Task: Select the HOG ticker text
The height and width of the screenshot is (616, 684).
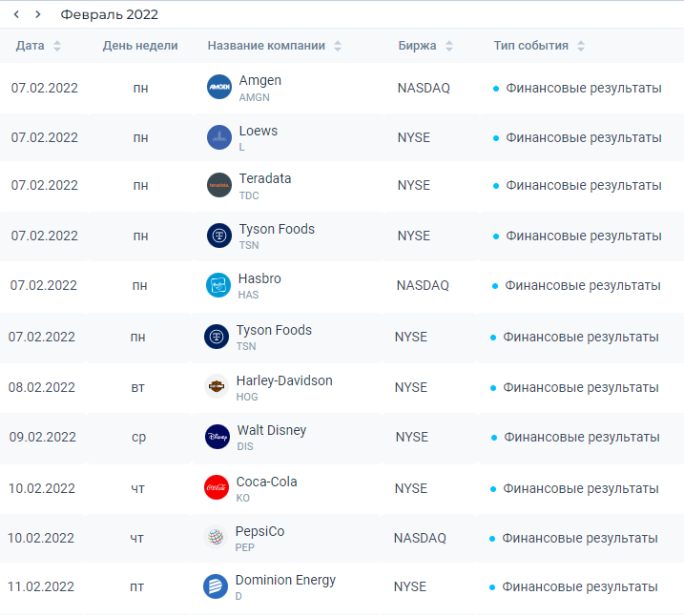Action: click(x=247, y=397)
